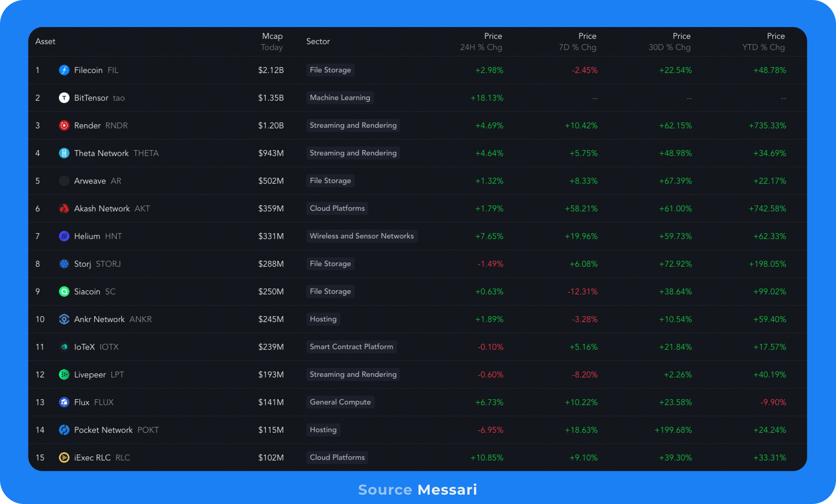Select the Wireless and Sensor Networks tag
This screenshot has width=836, height=504.
click(362, 236)
